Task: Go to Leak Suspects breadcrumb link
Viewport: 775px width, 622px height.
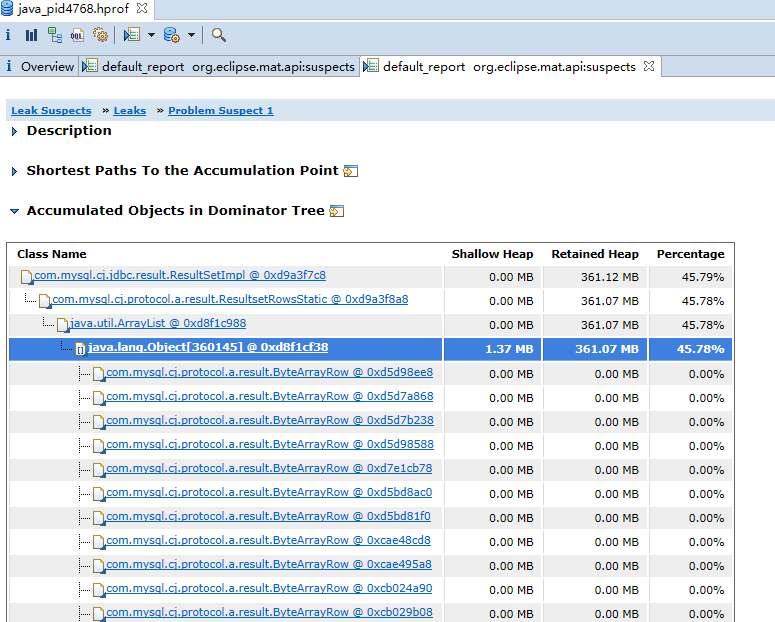Action: point(51,111)
